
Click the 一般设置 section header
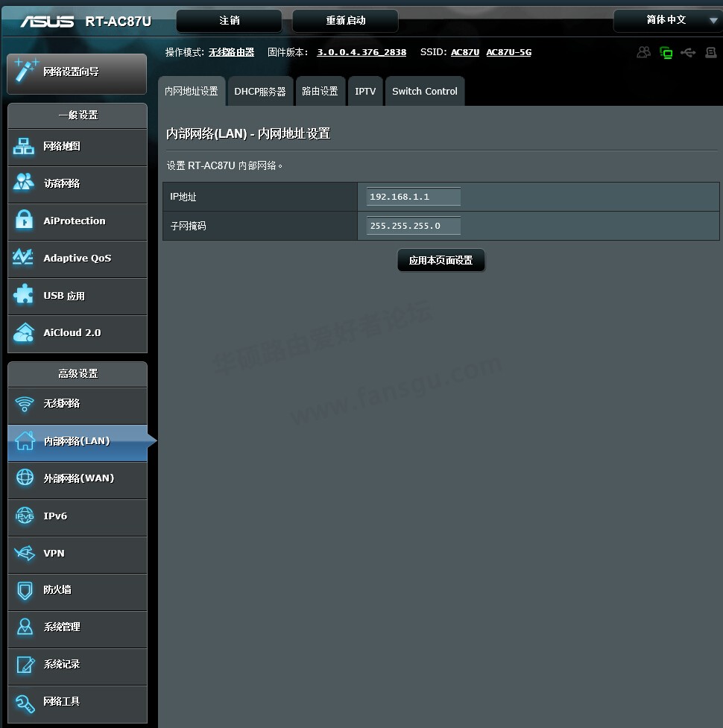78,115
